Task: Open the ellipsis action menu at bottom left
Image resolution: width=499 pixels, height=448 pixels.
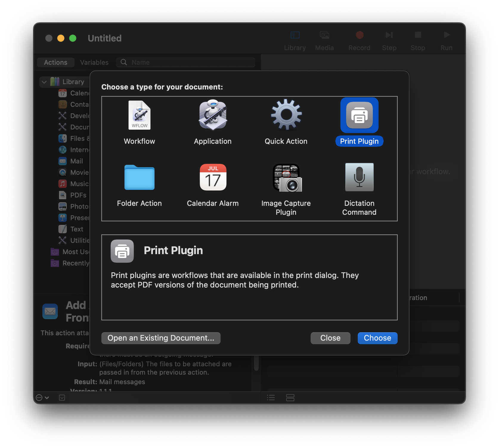Action: [x=42, y=398]
